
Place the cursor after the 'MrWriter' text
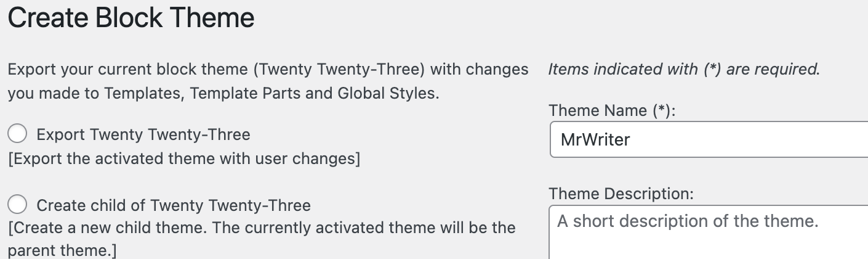coord(632,139)
